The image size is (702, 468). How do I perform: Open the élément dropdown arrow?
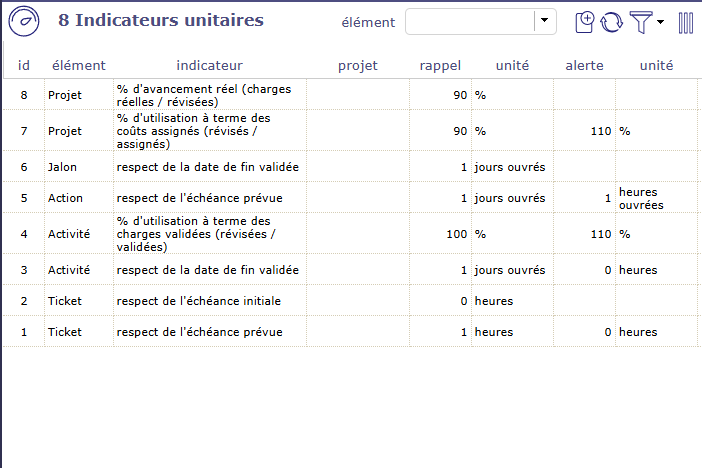coord(545,21)
